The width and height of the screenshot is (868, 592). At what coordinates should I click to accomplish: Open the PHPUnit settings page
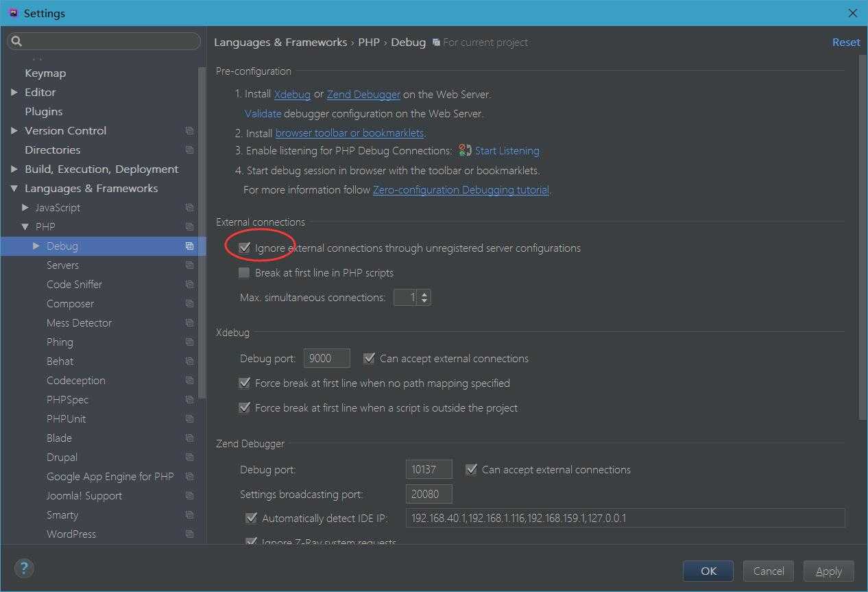67,418
